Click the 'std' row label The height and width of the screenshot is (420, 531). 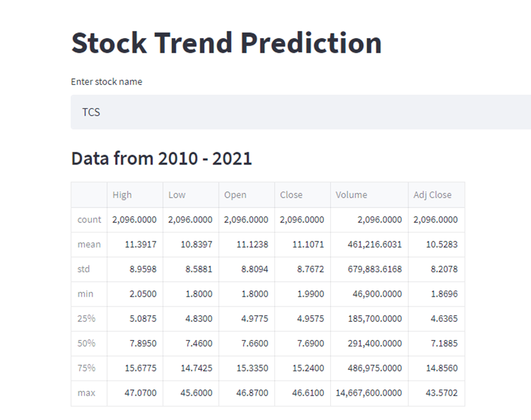tap(85, 269)
